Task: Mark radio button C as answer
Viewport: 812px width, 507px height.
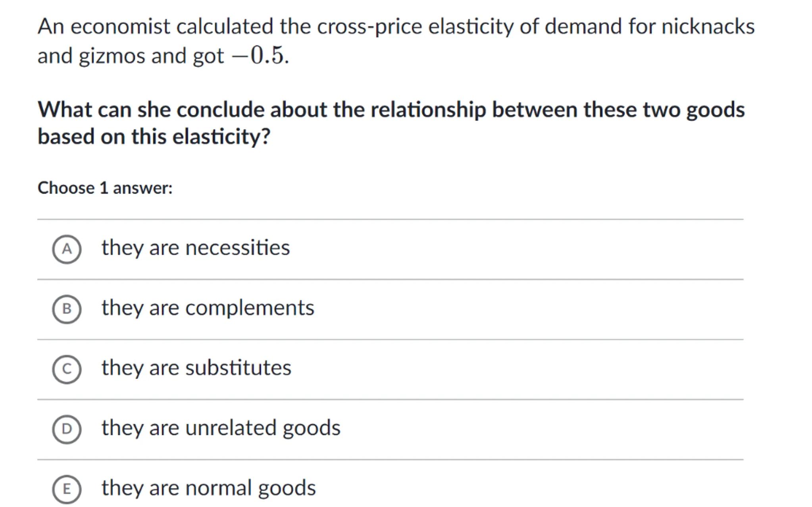Action: (x=67, y=369)
